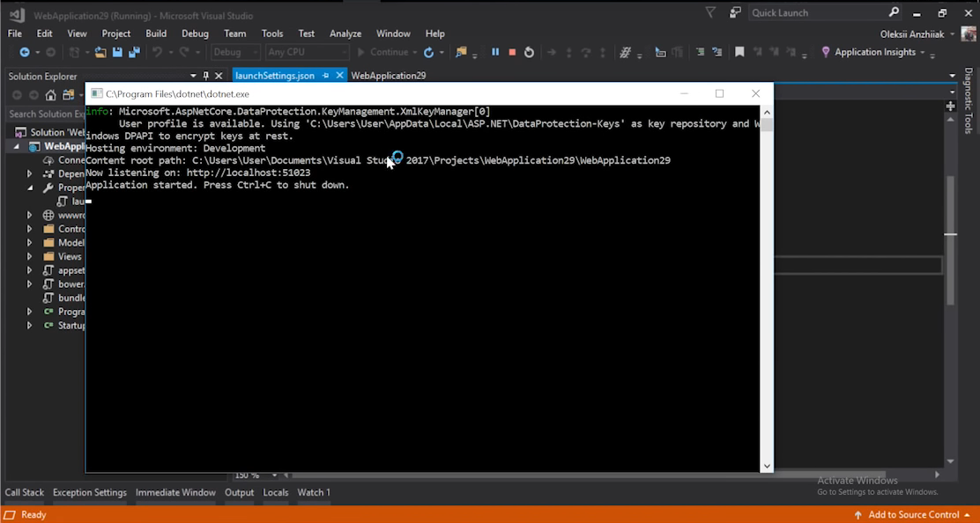
Task: Close the Solution Explorer panel
Action: pos(219,76)
